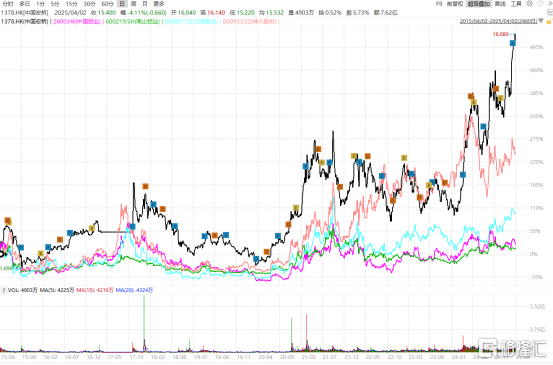
Task: Select the 日 daily K-line tab
Action: point(122,4)
